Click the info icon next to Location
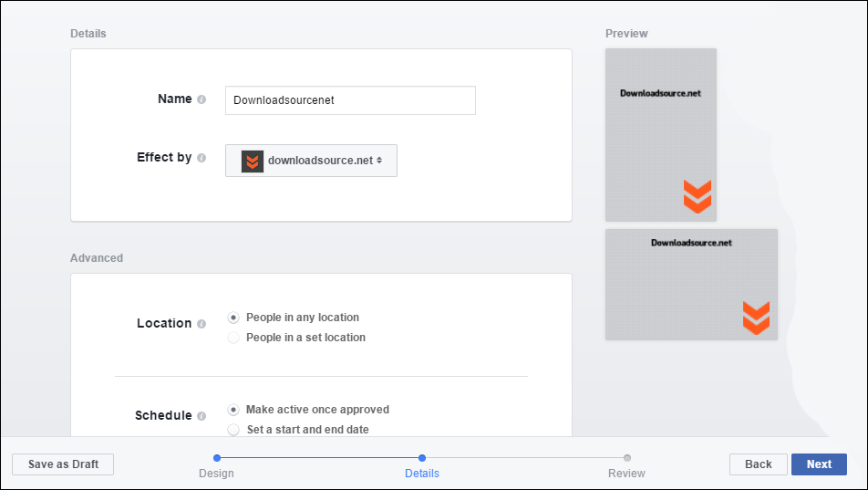Screen dimensions: 868x490 201,324
